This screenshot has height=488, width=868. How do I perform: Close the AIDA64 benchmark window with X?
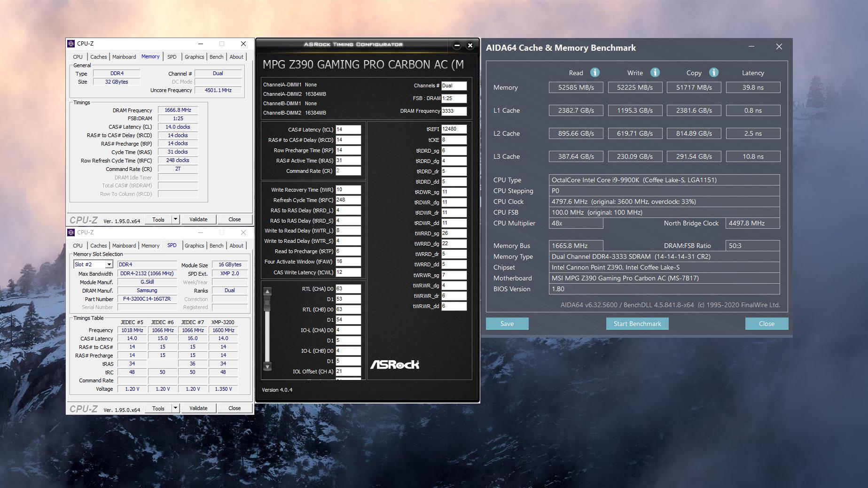pos(779,46)
